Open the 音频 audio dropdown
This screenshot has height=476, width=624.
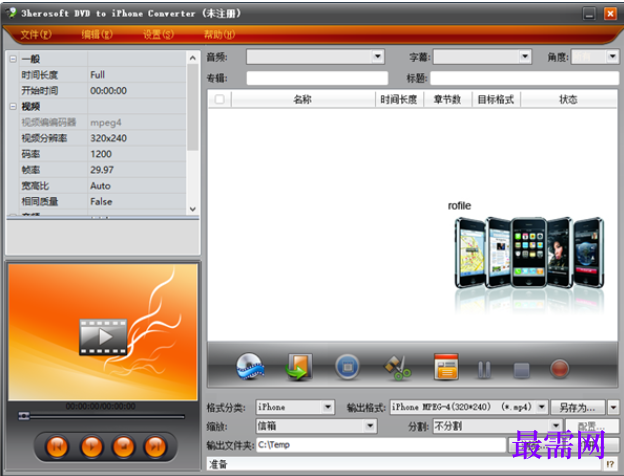378,57
